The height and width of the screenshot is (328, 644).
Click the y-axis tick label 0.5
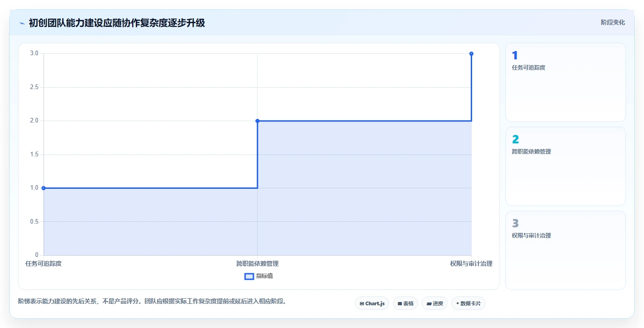35,221
